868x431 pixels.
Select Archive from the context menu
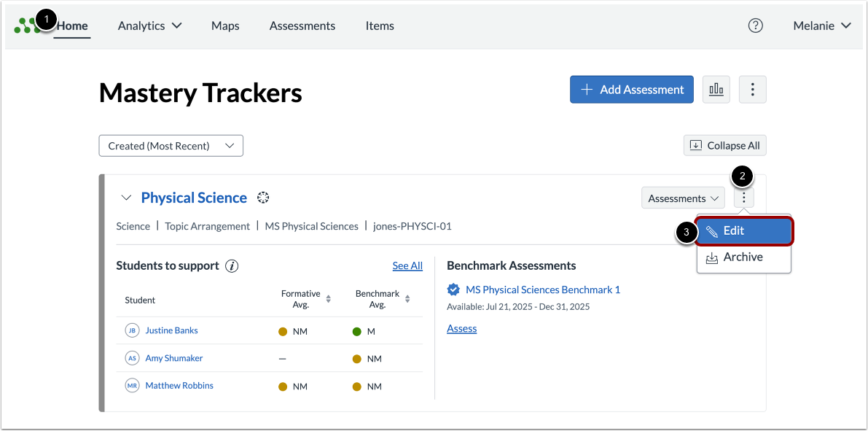pyautogui.click(x=742, y=257)
